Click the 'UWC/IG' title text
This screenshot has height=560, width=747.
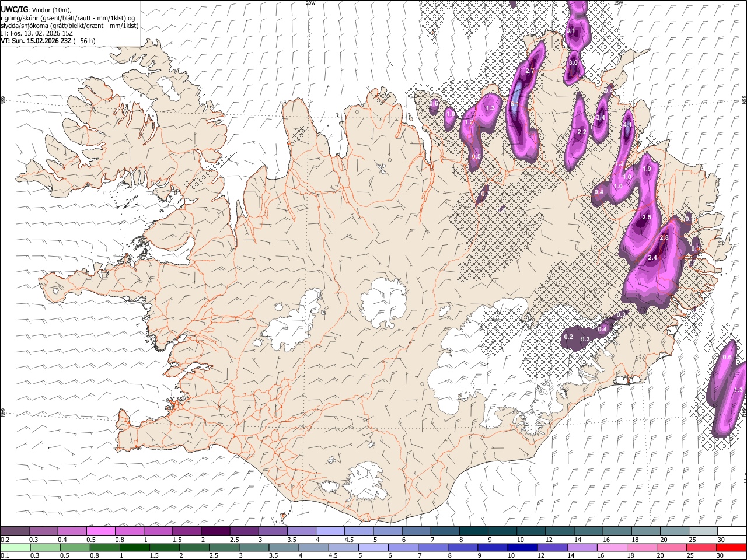click(14, 9)
